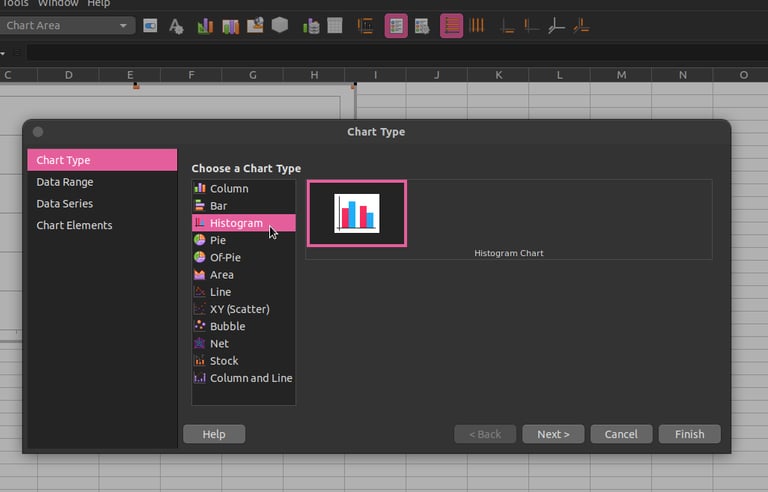Go to Data Range wizard step
The image size is (768, 492).
(102, 182)
